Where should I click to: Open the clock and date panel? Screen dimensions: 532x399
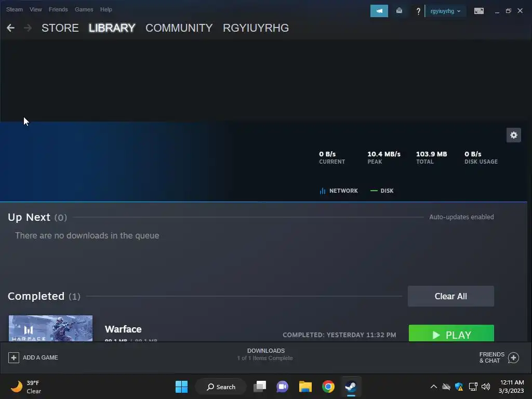511,387
